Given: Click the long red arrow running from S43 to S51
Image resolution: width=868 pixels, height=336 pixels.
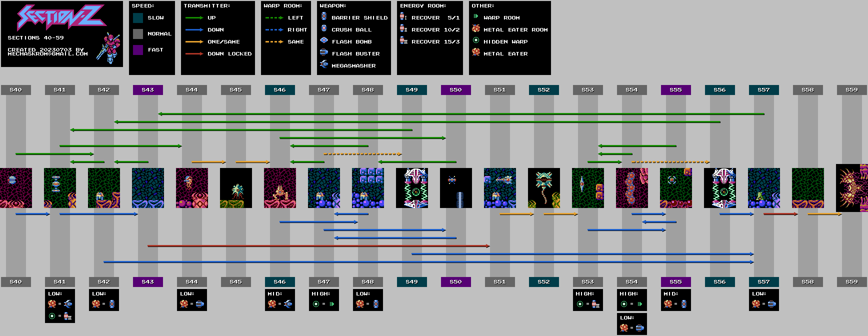Looking at the screenshot, I should 319,246.
